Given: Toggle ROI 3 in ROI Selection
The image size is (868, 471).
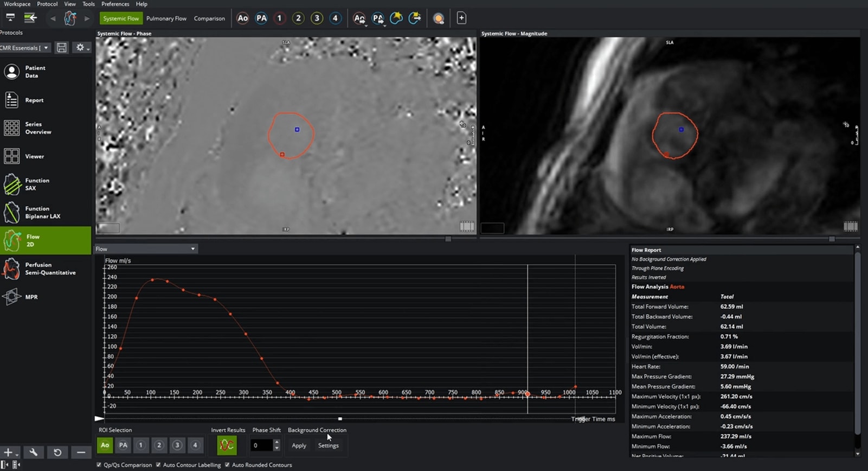Looking at the screenshot, I should click(177, 445).
